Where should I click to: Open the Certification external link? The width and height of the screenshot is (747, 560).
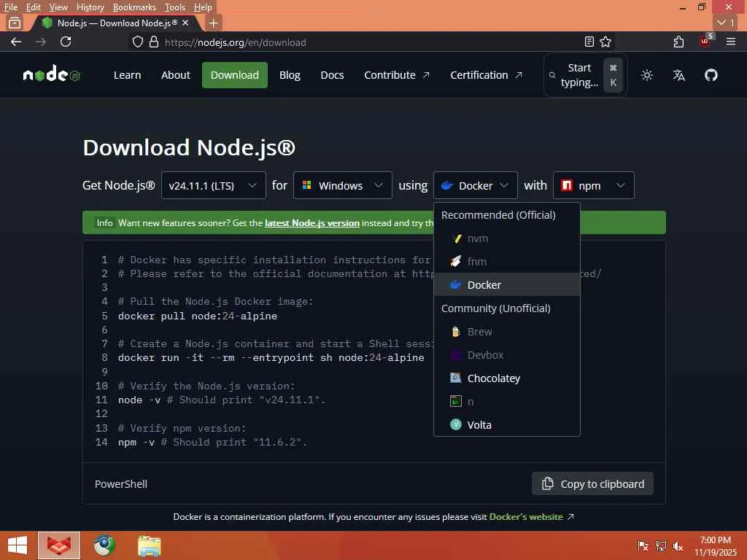coord(486,75)
